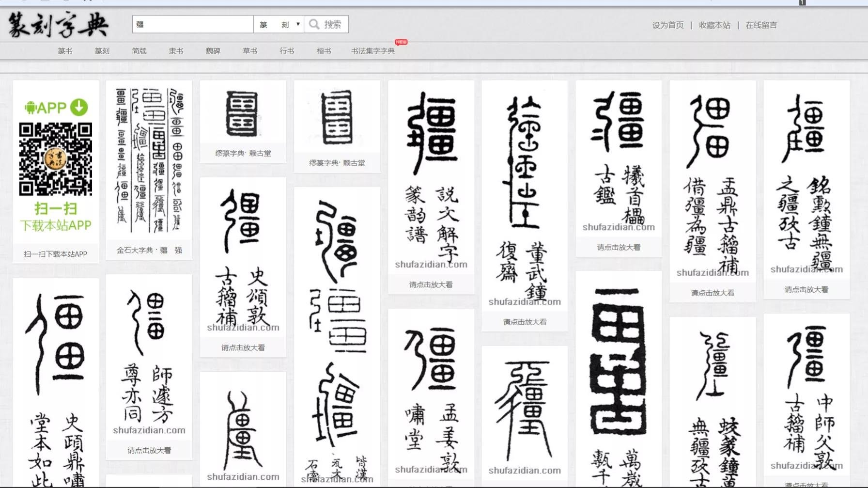Open 书法集字字典 with NEW badge
This screenshot has height=488, width=868.
(x=373, y=51)
